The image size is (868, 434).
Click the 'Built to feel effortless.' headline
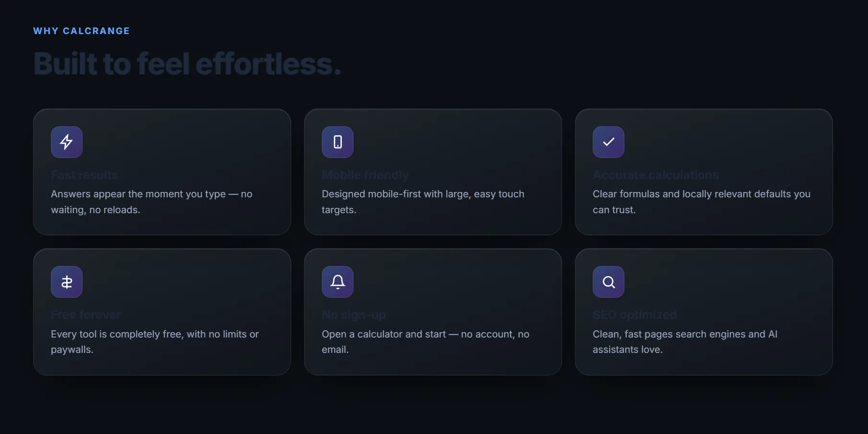click(187, 64)
